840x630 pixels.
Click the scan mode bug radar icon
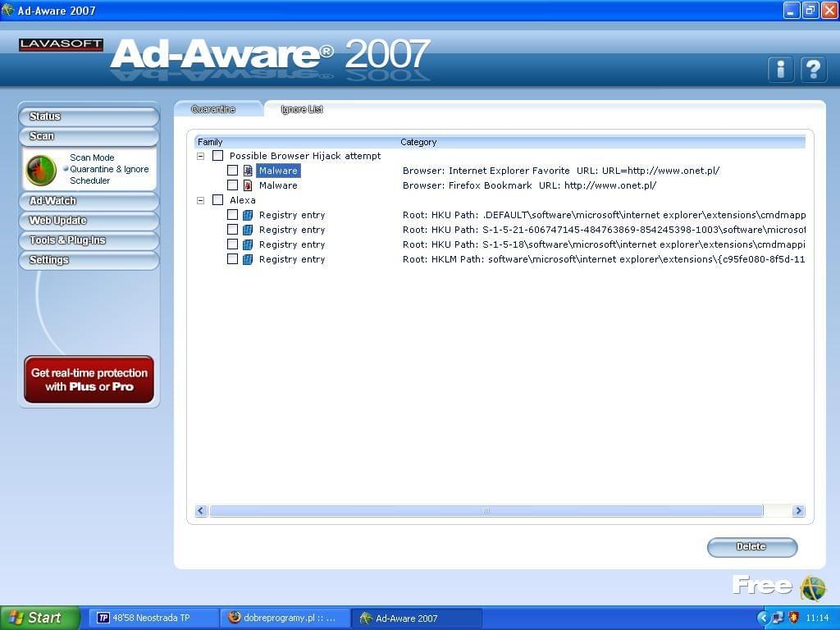click(41, 170)
